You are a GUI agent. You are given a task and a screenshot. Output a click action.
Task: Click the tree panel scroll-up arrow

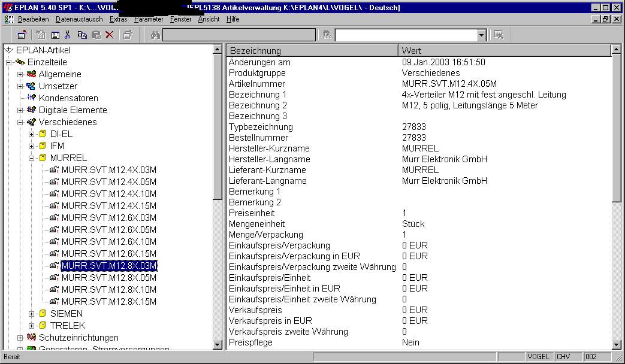click(218, 49)
